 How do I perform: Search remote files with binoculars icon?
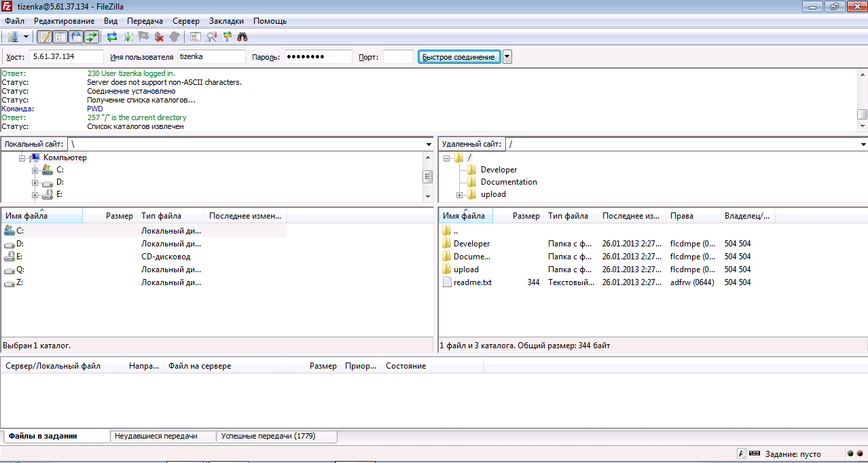pyautogui.click(x=242, y=37)
